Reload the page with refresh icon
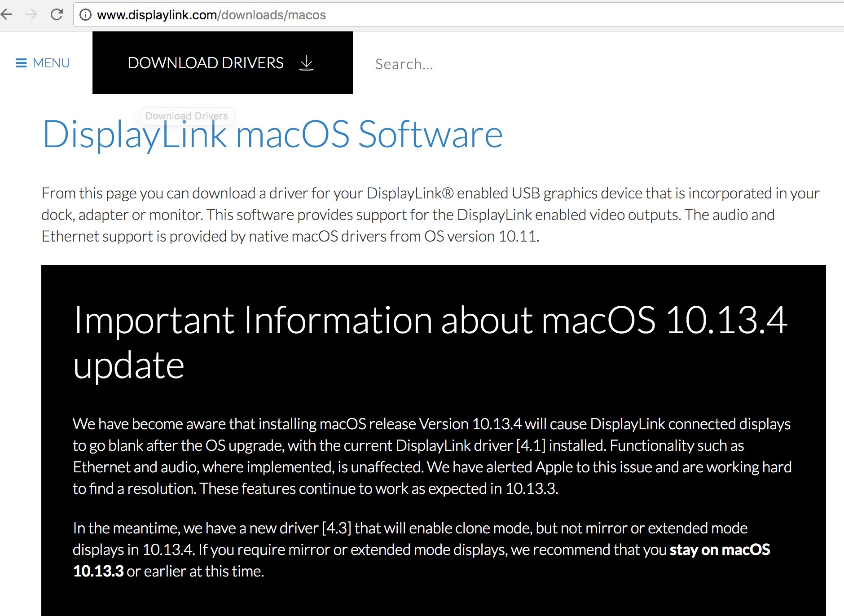 57,14
